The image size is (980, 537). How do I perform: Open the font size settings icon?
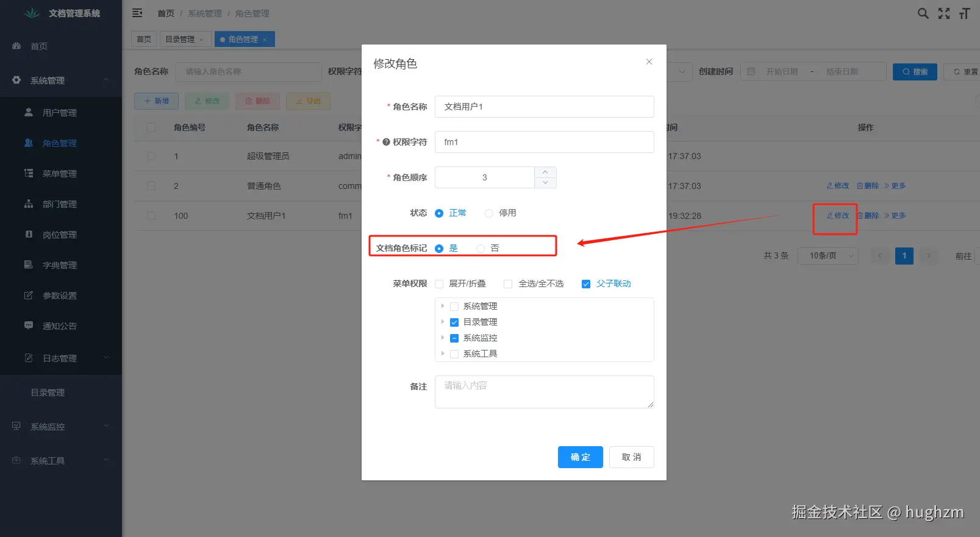964,13
